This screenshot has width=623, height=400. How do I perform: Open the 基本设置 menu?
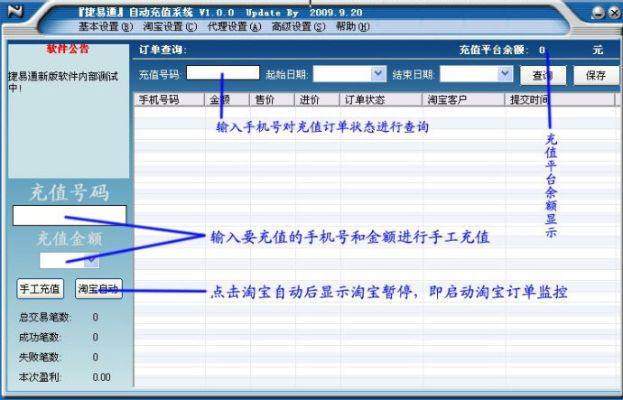(104, 27)
